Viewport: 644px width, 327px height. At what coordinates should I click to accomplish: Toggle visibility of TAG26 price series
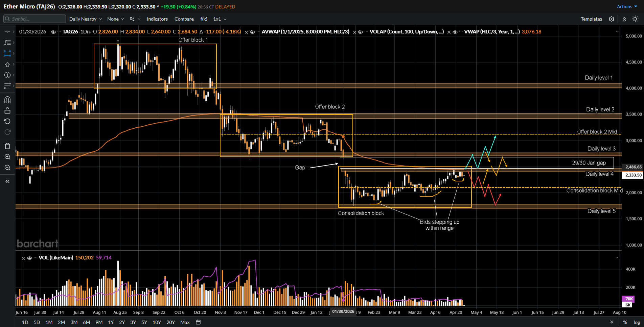click(x=53, y=32)
